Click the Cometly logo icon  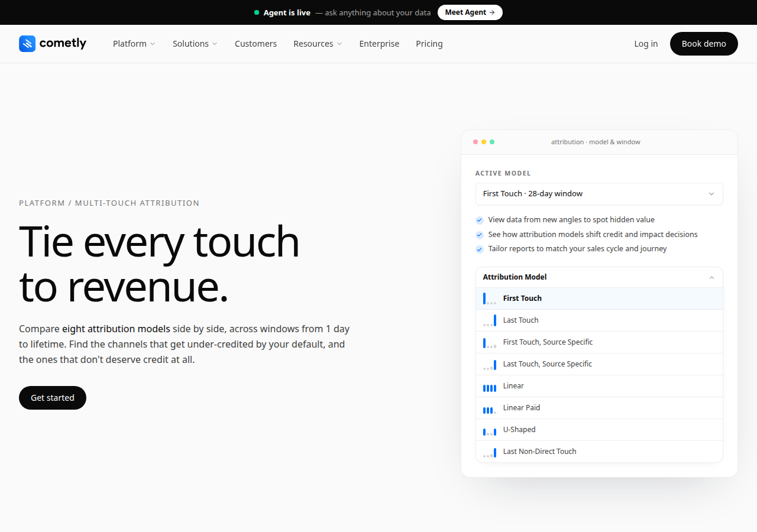point(27,44)
